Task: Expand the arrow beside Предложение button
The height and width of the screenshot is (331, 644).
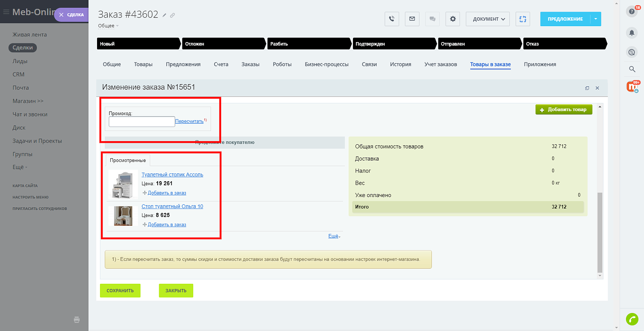Action: pyautogui.click(x=596, y=19)
